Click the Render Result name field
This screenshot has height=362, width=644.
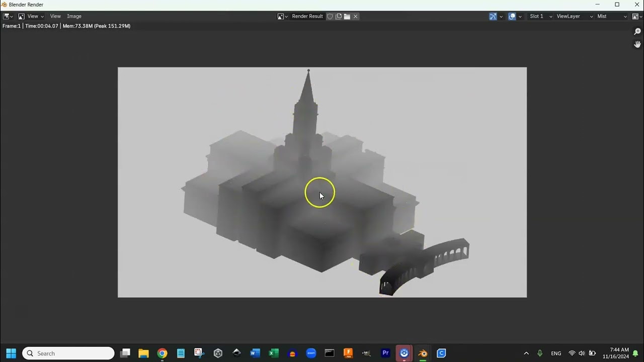point(307,16)
